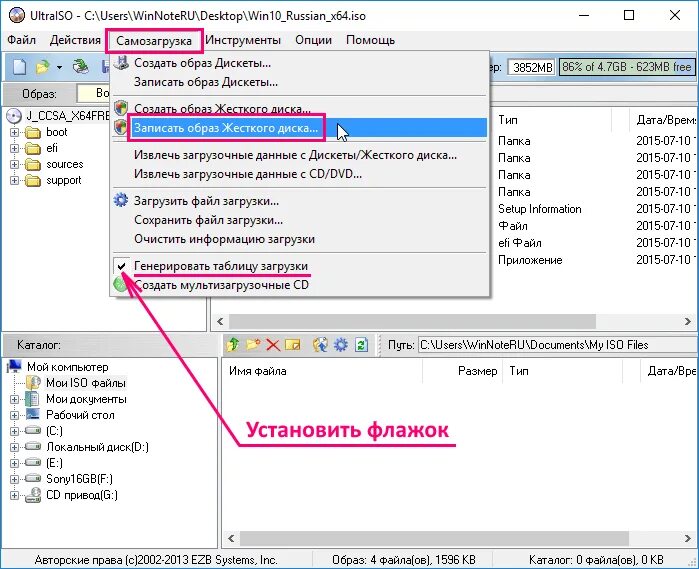Click the Имя файла column header
Image resolution: width=699 pixels, height=569 pixels.
322,371
